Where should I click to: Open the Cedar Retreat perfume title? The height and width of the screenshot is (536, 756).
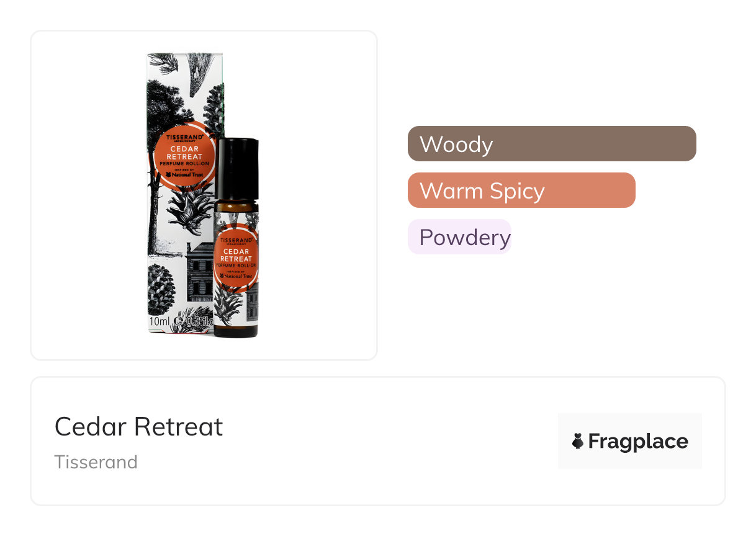pos(138,427)
